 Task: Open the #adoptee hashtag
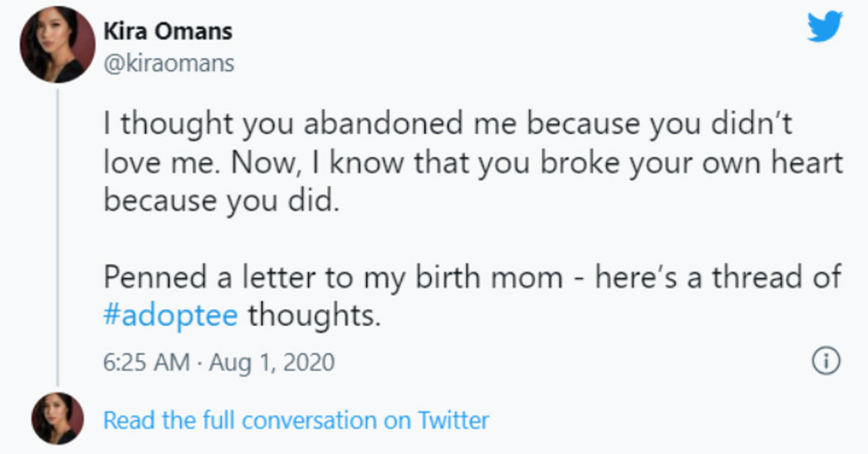169,314
